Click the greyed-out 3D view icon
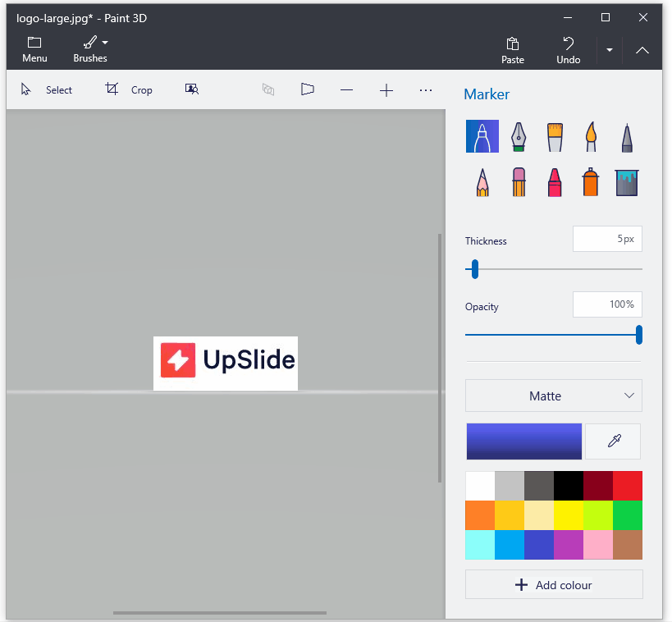The height and width of the screenshot is (622, 672). (x=268, y=89)
